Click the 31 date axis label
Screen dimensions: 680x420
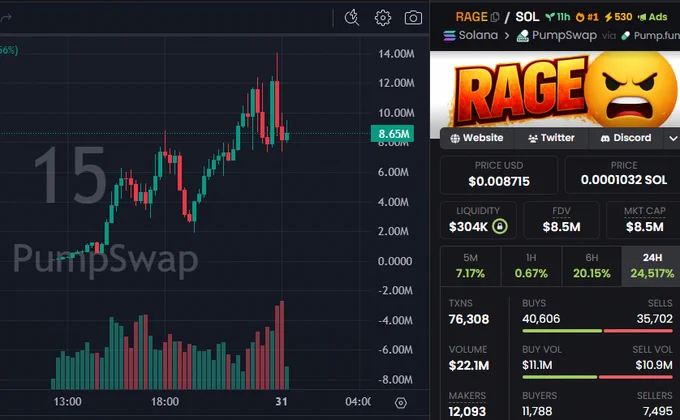[281, 402]
